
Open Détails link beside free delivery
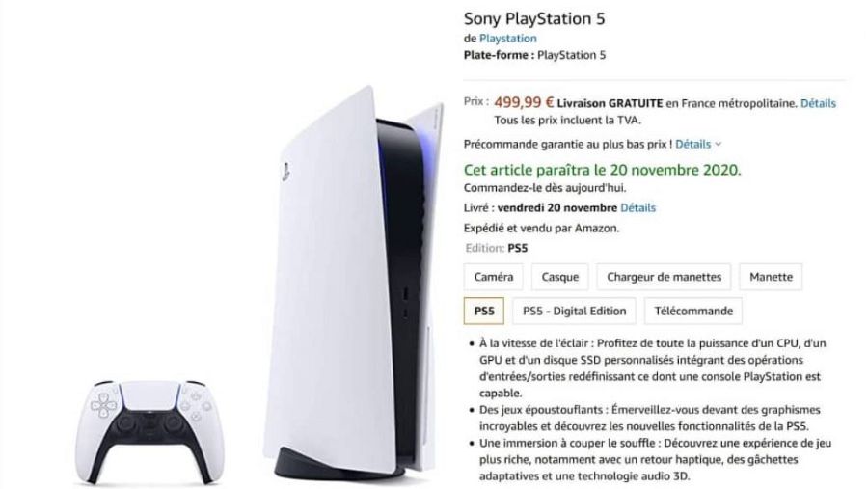818,103
